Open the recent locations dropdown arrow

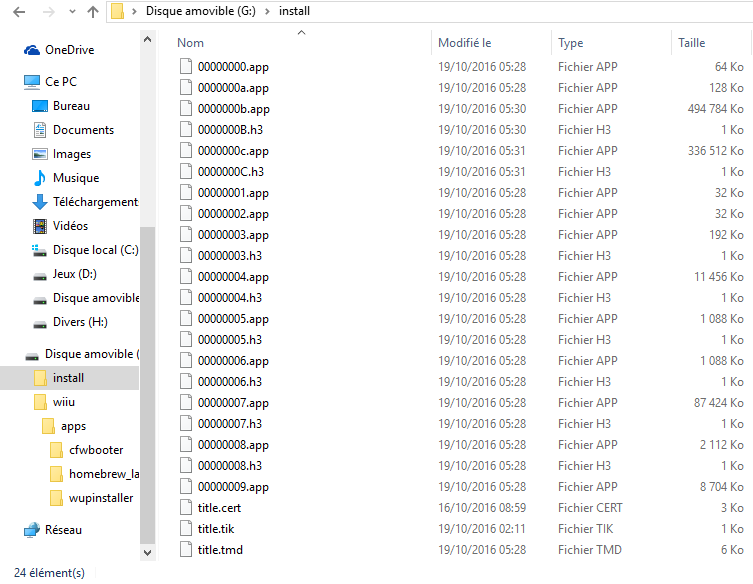click(x=72, y=12)
